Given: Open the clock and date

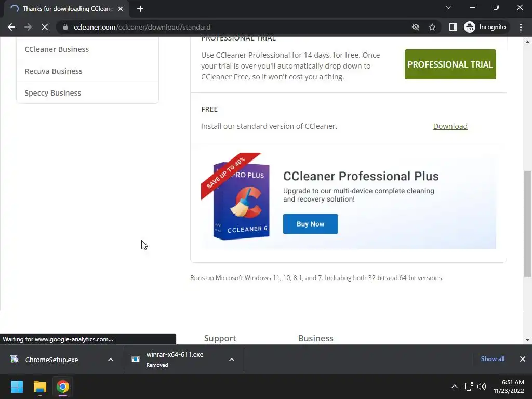Looking at the screenshot, I should [x=509, y=387].
